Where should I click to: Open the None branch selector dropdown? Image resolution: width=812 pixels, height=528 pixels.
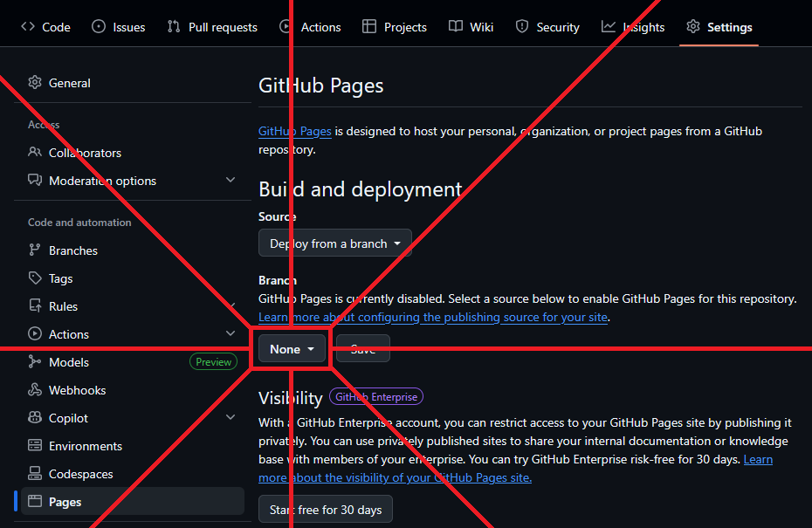[x=292, y=349]
